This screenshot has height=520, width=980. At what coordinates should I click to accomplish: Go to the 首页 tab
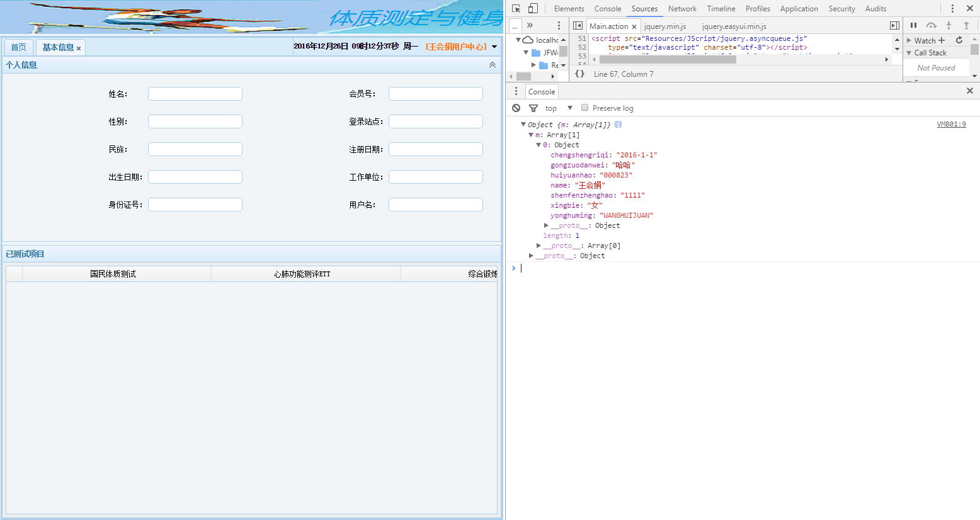coord(19,47)
